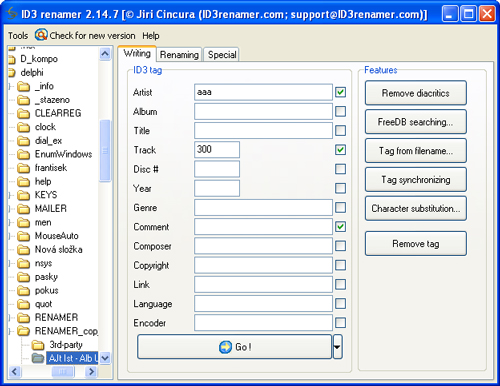Select the 3rd-party folder icon

pos(38,344)
